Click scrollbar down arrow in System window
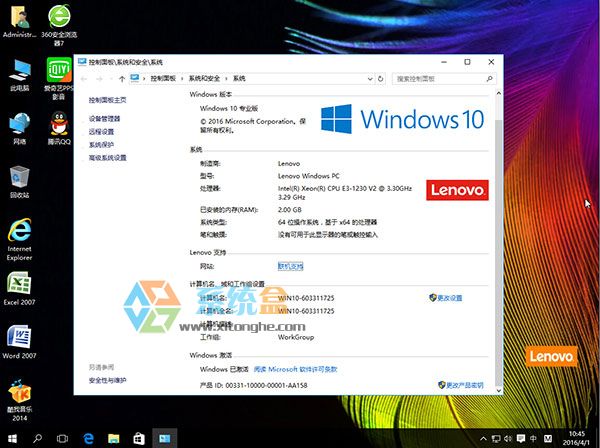 [x=498, y=391]
